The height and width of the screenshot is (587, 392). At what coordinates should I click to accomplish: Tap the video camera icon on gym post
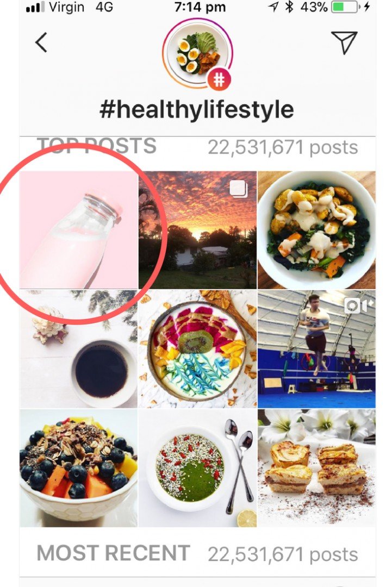358,306
